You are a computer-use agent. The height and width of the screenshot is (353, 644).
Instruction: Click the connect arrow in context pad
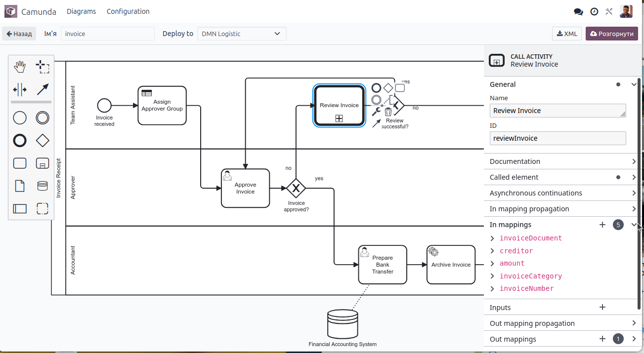376,123
